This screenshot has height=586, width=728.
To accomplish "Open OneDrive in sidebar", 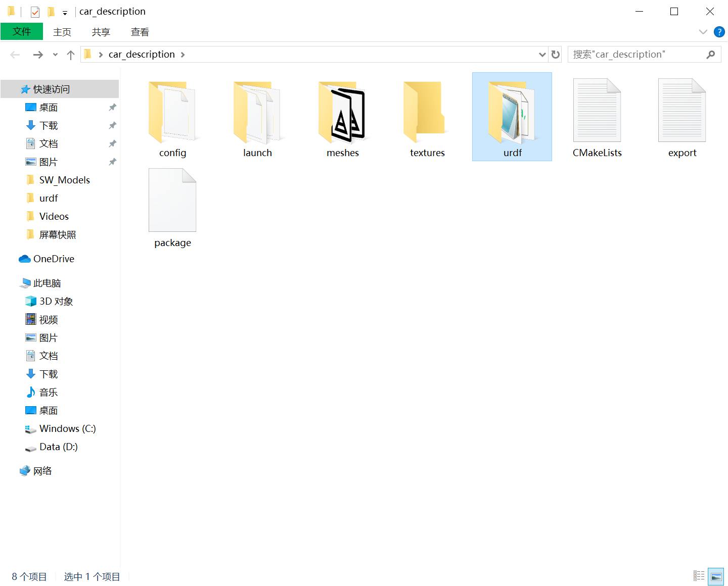I will click(47, 259).
